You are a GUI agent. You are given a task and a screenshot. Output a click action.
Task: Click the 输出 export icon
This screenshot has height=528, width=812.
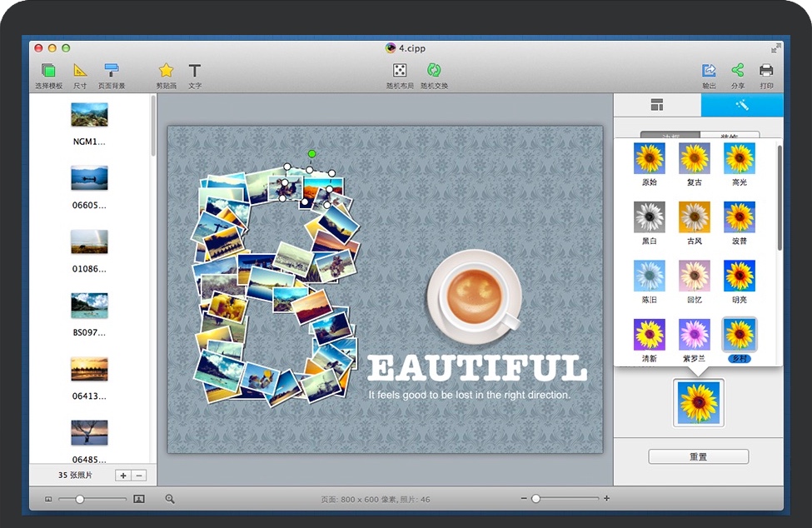click(709, 71)
